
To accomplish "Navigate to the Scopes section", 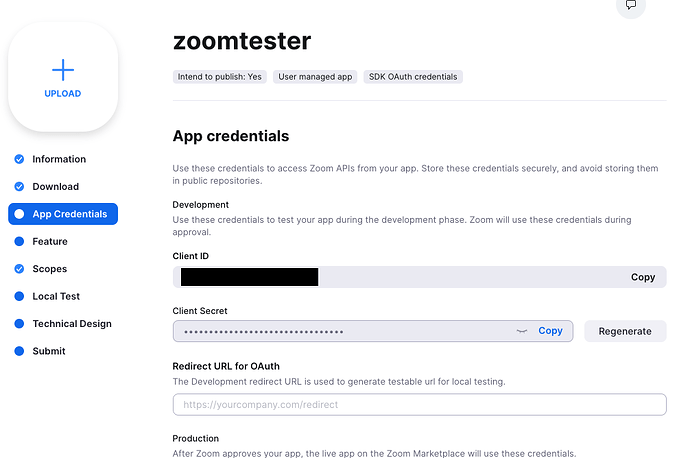I will (50, 269).
